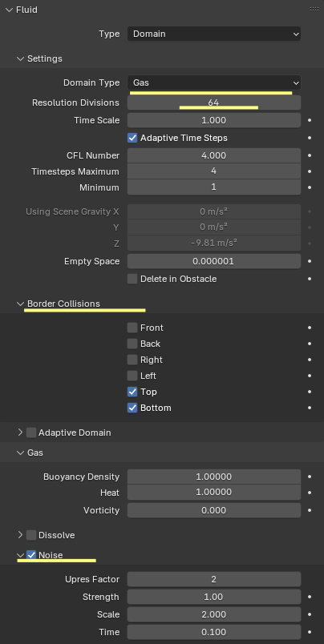Screen dimensions: 324x644
Task: Open the Domain Type Gas dropdown
Action: tap(214, 83)
